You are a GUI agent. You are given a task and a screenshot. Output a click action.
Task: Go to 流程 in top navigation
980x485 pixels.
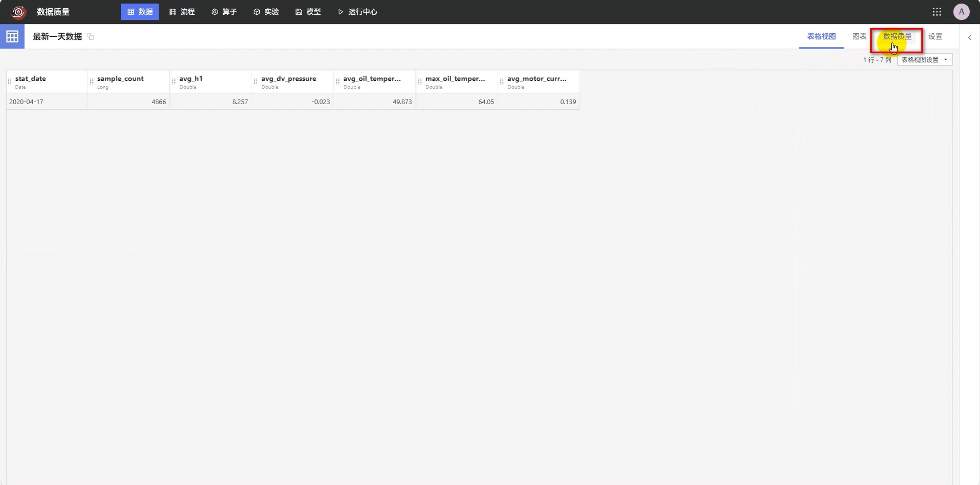(x=182, y=12)
